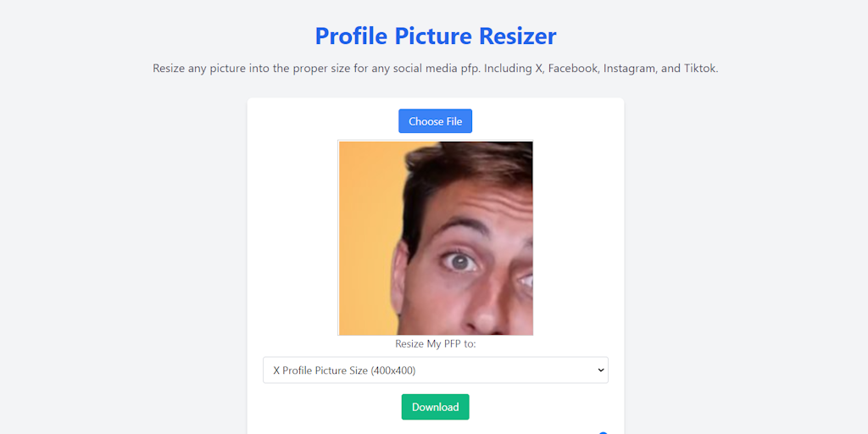Select the Profile Picture Resizer heading

click(435, 36)
